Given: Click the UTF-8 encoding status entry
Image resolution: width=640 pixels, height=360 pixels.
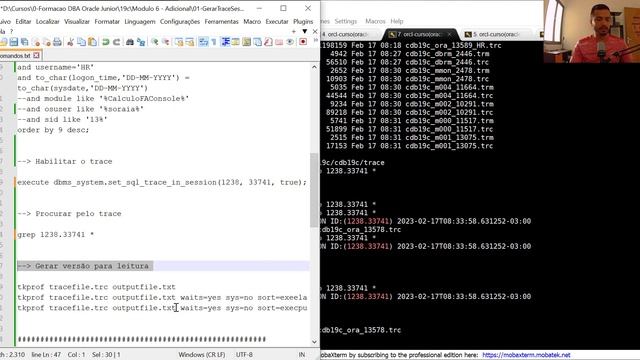Looking at the screenshot, I should coord(244,355).
